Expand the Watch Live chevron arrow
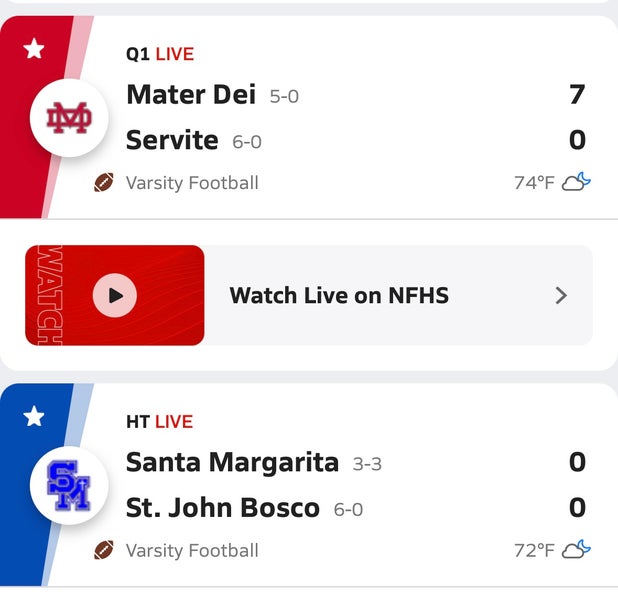Image resolution: width=618 pixels, height=607 pixels. (x=561, y=296)
